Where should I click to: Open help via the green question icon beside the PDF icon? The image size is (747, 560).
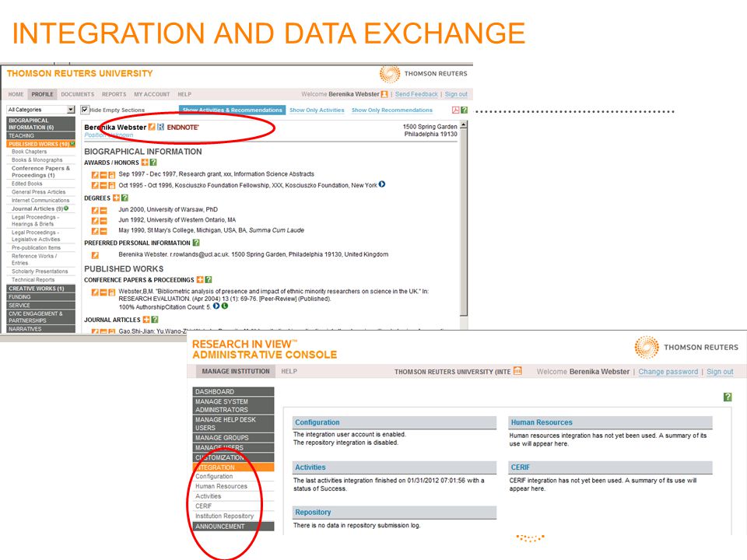point(464,110)
